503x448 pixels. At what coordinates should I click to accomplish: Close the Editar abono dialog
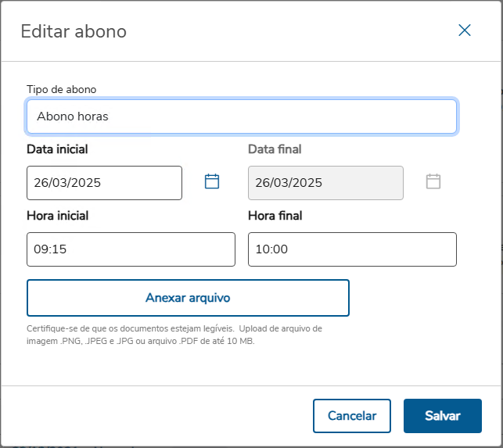point(465,30)
